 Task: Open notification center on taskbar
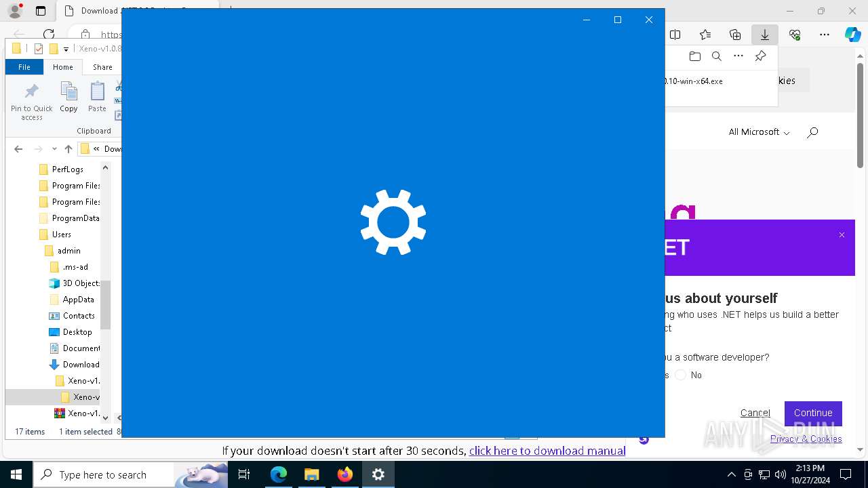click(846, 474)
